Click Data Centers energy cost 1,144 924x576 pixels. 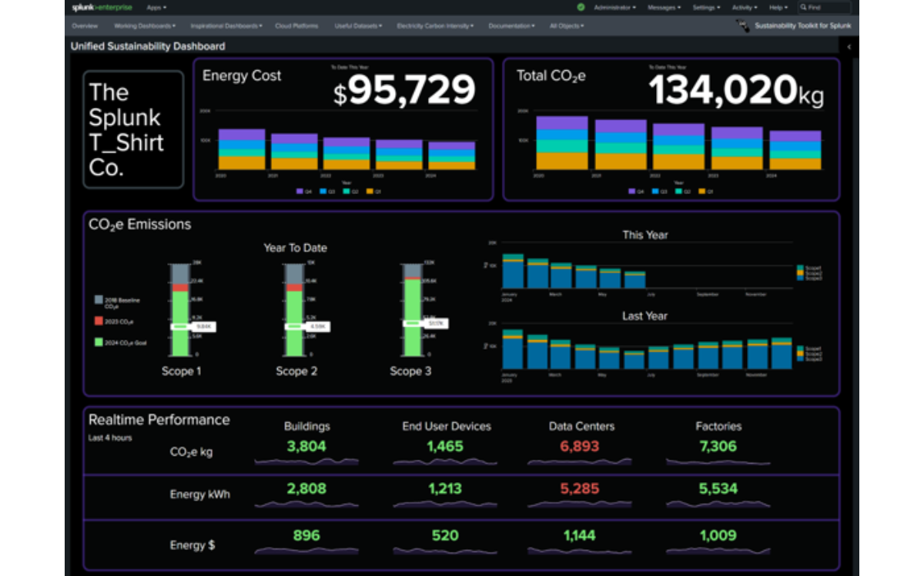(x=579, y=535)
